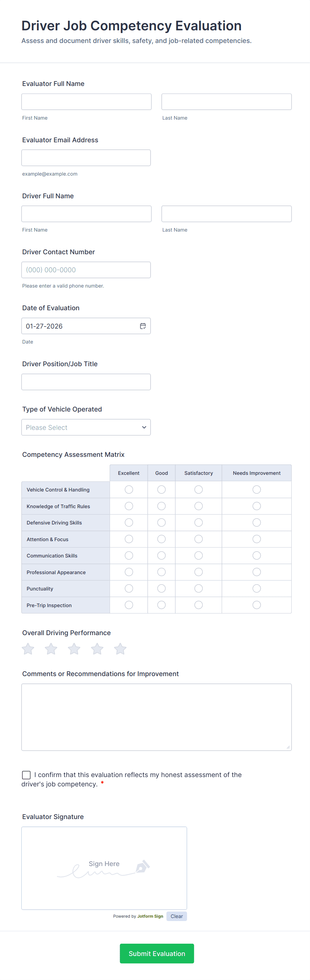Viewport: 310px width, 980px height.
Task: Clear the evaluator signature
Action: (x=176, y=916)
